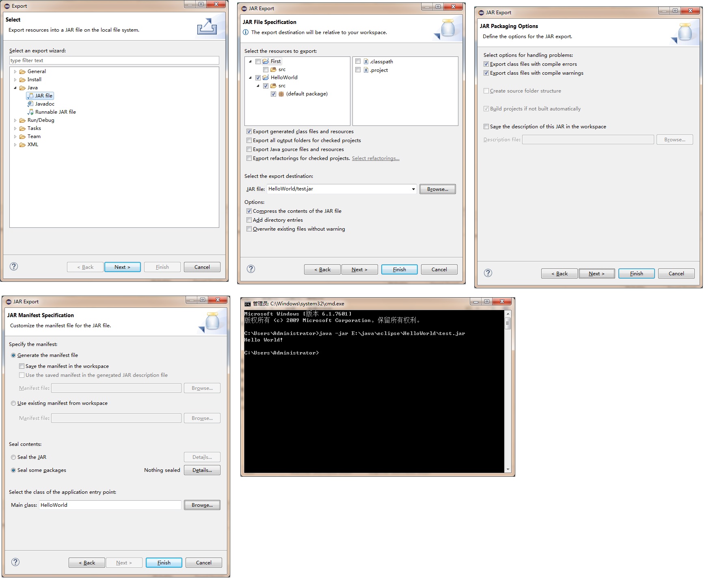Click the Install folder icon
Screen dimensions: 713x588
pyautogui.click(x=23, y=80)
